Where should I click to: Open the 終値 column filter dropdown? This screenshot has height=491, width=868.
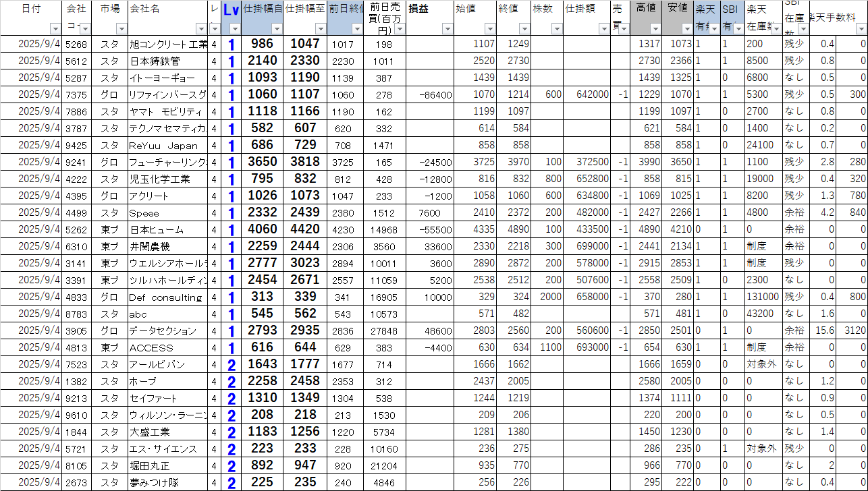click(524, 29)
